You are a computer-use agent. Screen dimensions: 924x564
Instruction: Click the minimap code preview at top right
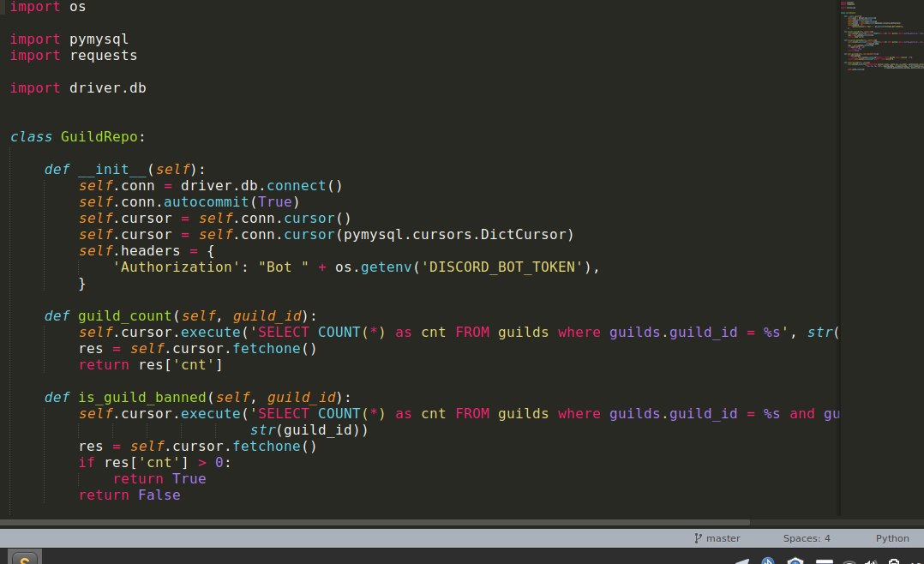[881, 37]
